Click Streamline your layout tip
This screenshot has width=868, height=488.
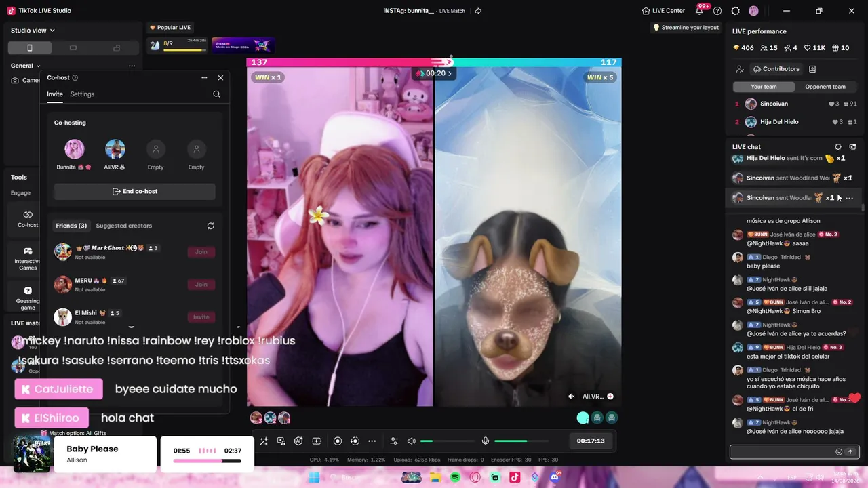686,28
